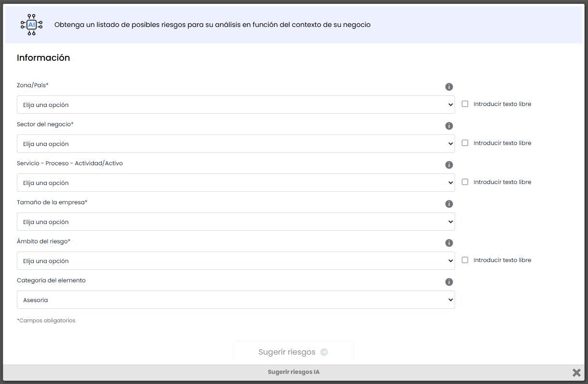This screenshot has height=384, width=588.
Task: Click info icon for Categoría del elemento
Action: point(449,282)
